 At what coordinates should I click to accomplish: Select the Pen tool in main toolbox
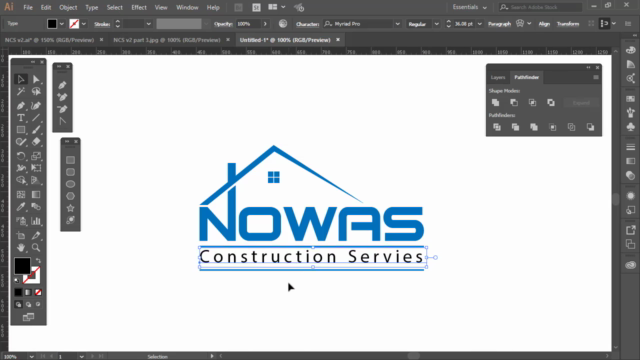pos(21,106)
